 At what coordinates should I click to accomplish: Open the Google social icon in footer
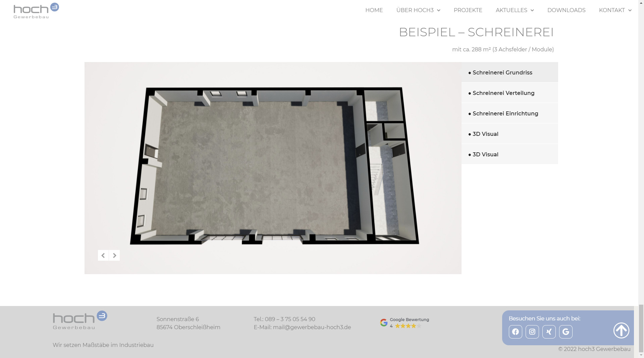pyautogui.click(x=566, y=331)
